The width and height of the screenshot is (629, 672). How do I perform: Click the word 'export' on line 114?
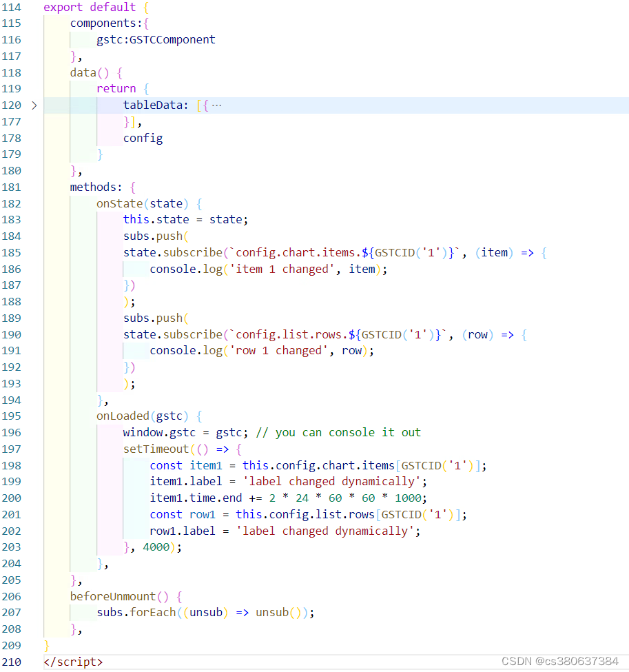point(63,8)
